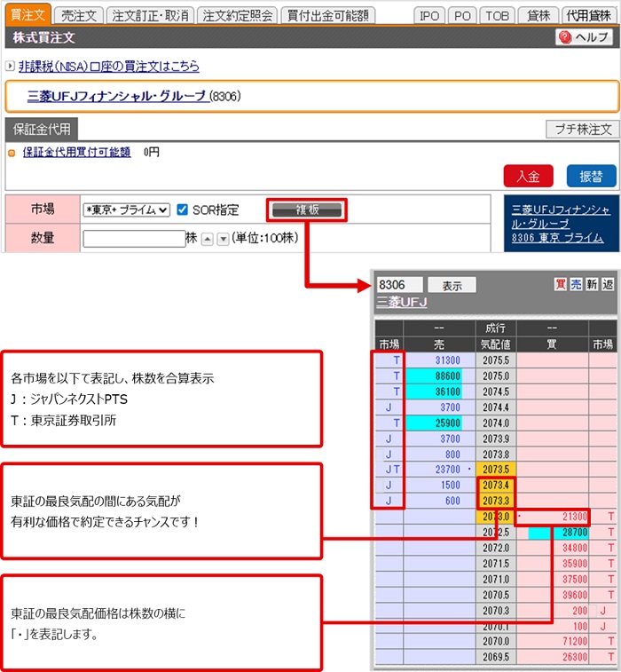Image resolution: width=621 pixels, height=672 pixels.
Task: Click the 表示 button in the board
Action: pos(452,285)
